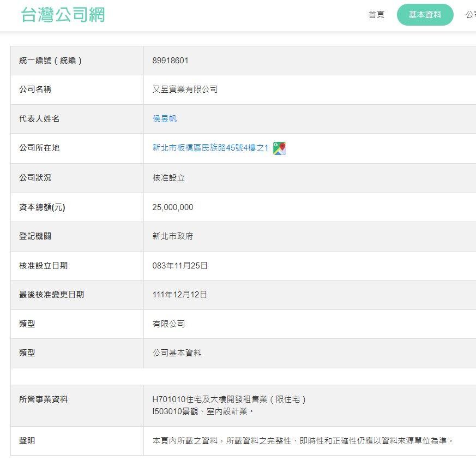Click the 資本總額(元) label cell

77,207
